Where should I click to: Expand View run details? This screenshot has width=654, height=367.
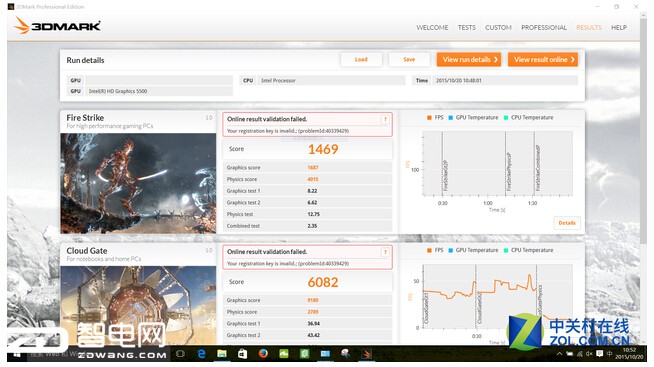[469, 60]
